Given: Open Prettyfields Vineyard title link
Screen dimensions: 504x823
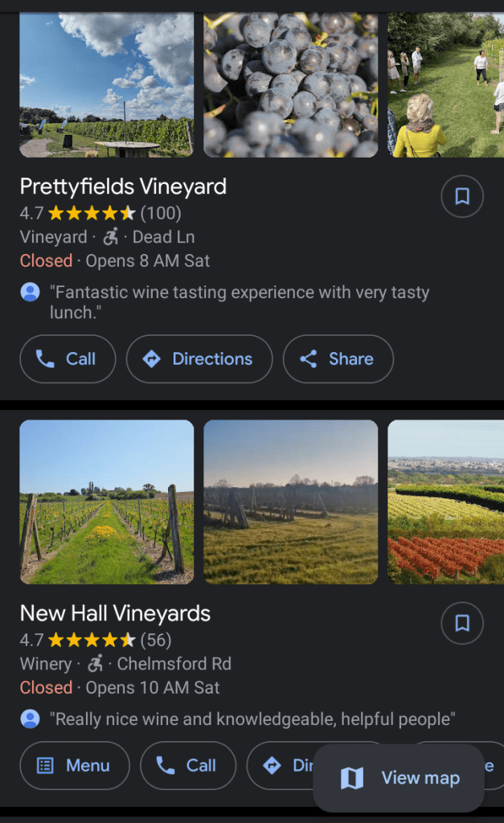Looking at the screenshot, I should coord(123,186).
